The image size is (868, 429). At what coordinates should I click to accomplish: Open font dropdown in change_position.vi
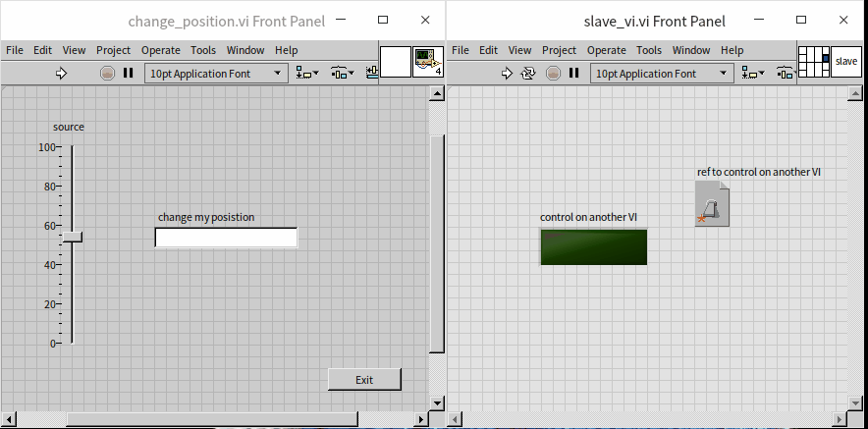point(216,73)
